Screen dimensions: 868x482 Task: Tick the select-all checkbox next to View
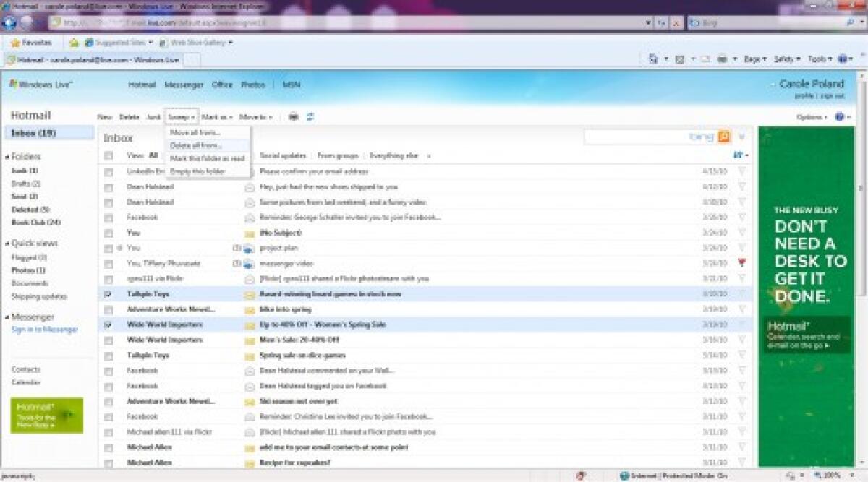pyautogui.click(x=109, y=156)
